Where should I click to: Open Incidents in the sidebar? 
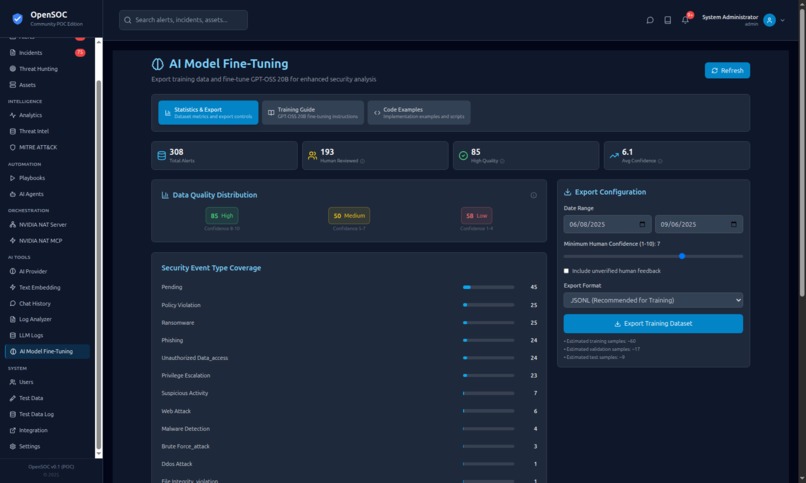47,52
